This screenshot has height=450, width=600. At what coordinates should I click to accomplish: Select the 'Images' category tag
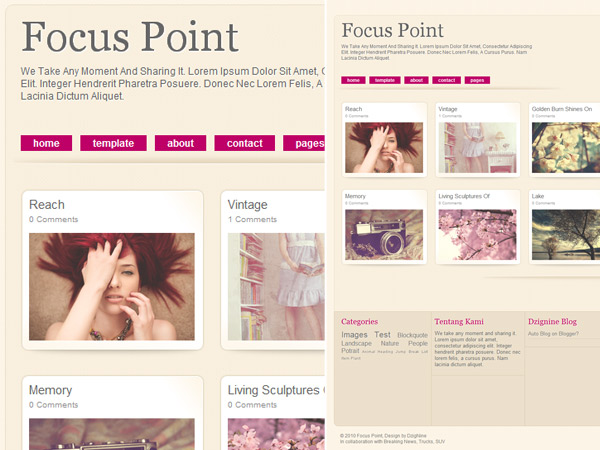[354, 335]
